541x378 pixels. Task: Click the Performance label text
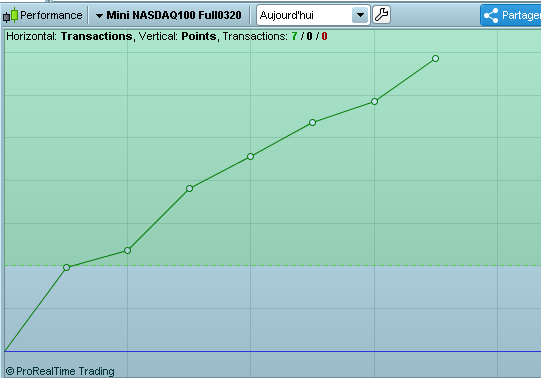pos(51,15)
